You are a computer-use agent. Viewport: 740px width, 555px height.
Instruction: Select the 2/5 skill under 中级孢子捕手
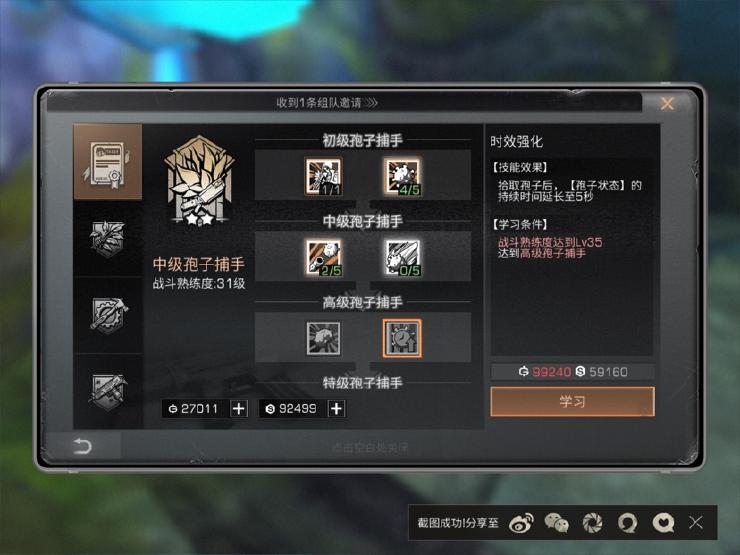(x=323, y=257)
